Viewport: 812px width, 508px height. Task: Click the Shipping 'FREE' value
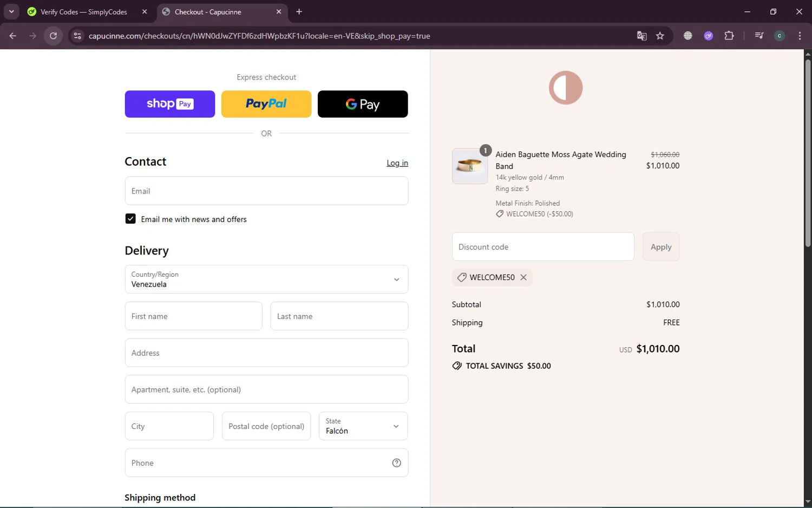tap(671, 322)
